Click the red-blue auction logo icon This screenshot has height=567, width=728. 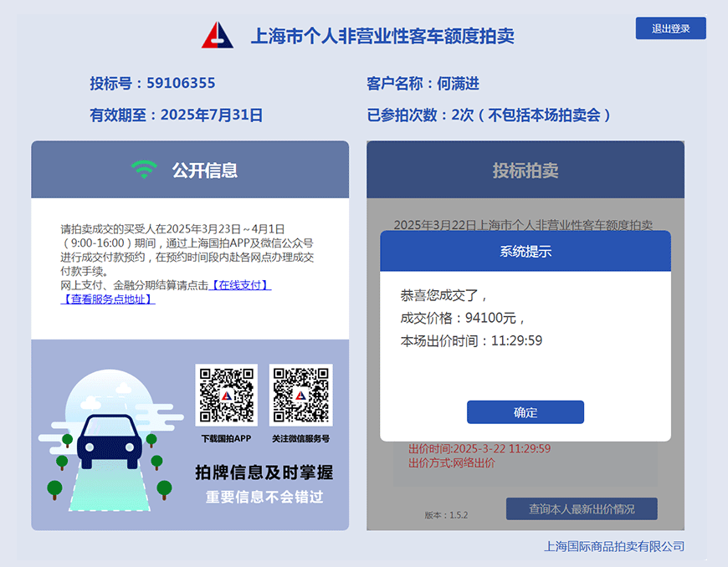click(x=218, y=35)
